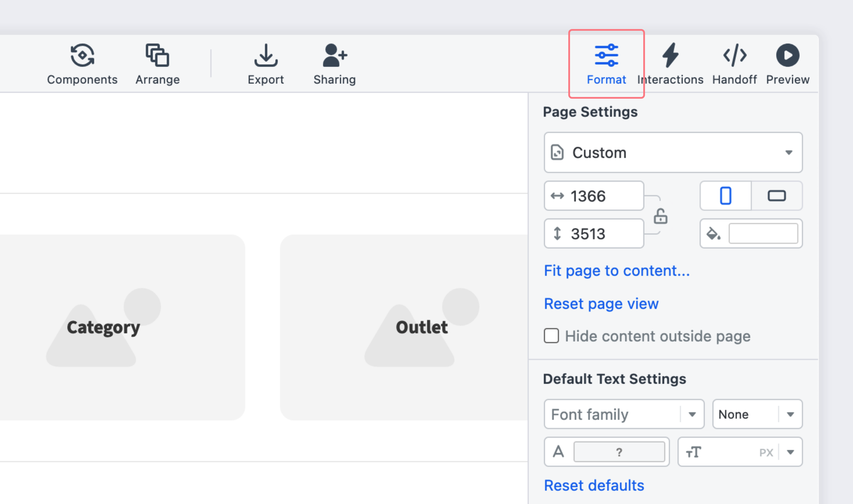
Task: Click Fit page to content link
Action: pos(617,271)
